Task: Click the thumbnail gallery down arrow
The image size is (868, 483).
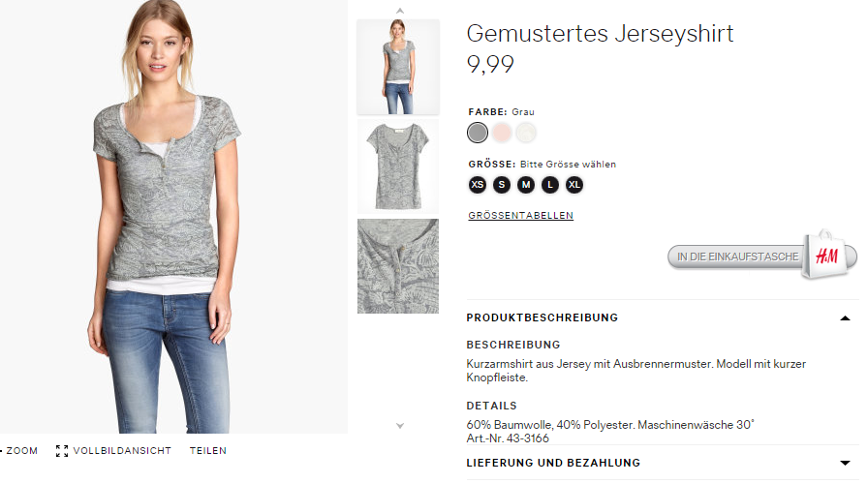Action: (400, 426)
